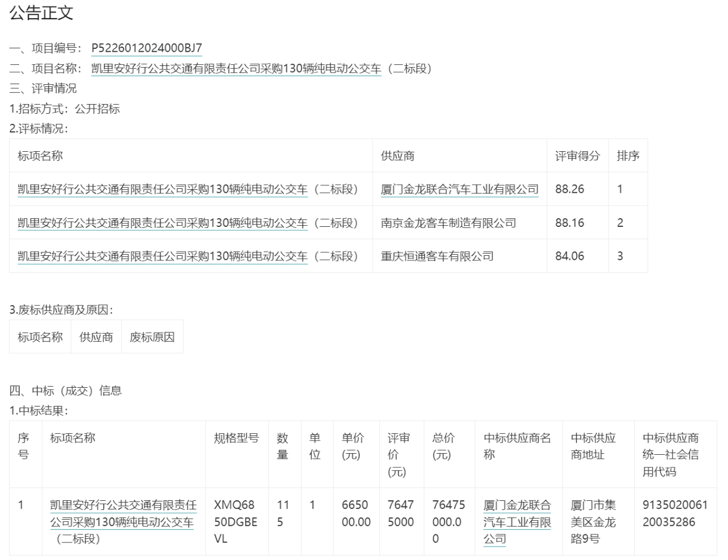Select the heading 3.废标供应商及原因
Viewport: 728px width, 560px height.
(x=61, y=310)
